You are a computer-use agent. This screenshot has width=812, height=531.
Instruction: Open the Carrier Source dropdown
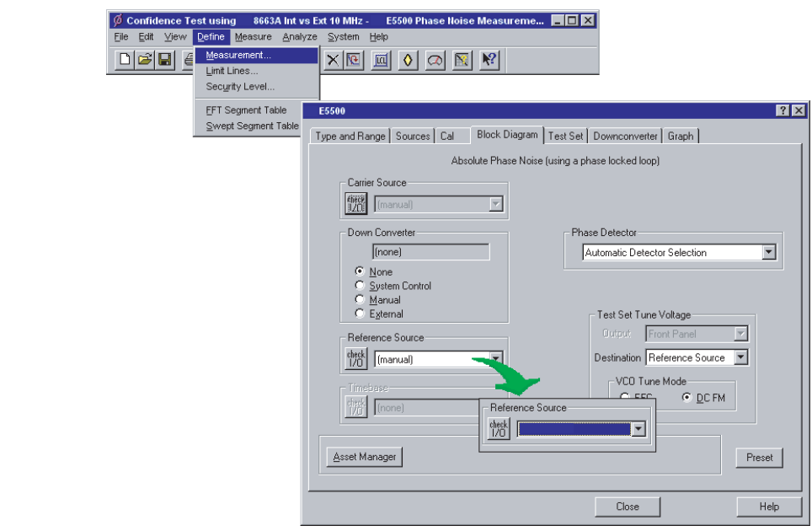(495, 204)
